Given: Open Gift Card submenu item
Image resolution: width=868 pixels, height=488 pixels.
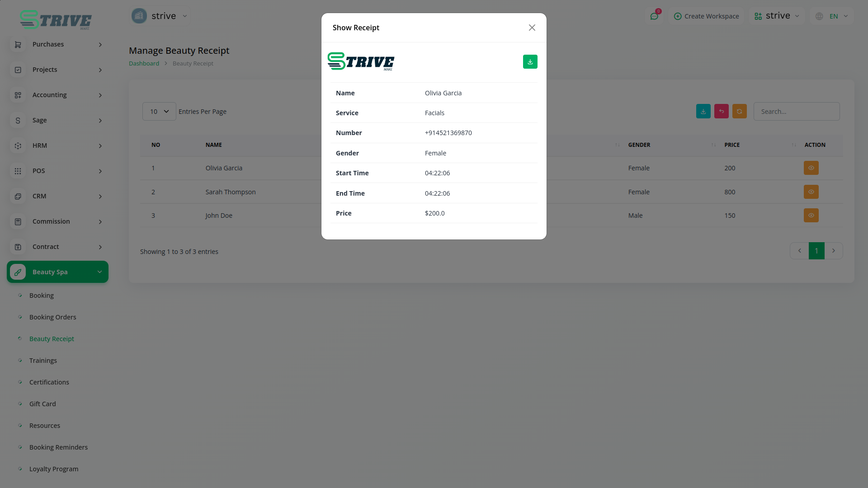Looking at the screenshot, I should click(42, 404).
